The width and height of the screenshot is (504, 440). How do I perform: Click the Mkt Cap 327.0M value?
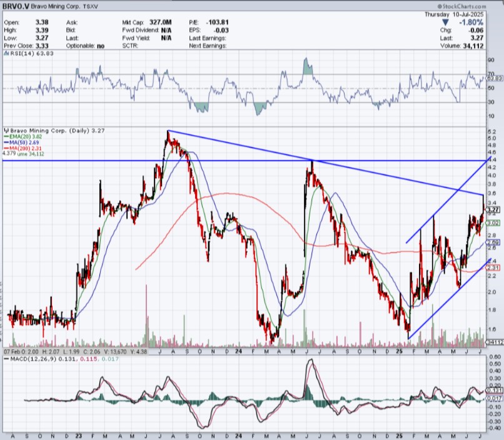click(161, 21)
